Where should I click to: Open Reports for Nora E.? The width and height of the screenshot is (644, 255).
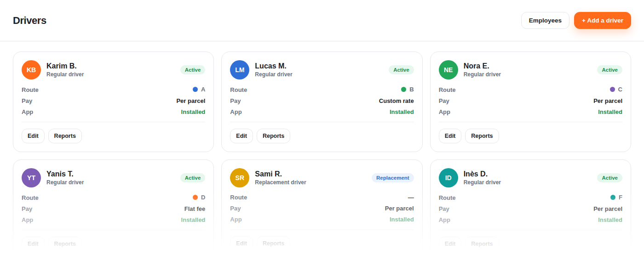click(x=482, y=136)
